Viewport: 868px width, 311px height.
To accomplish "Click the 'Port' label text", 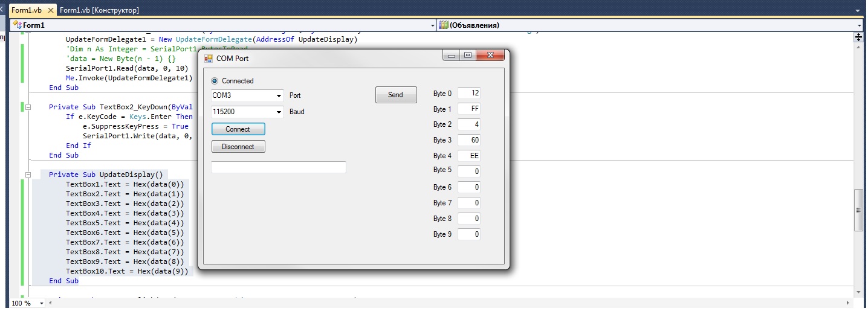I will point(295,95).
